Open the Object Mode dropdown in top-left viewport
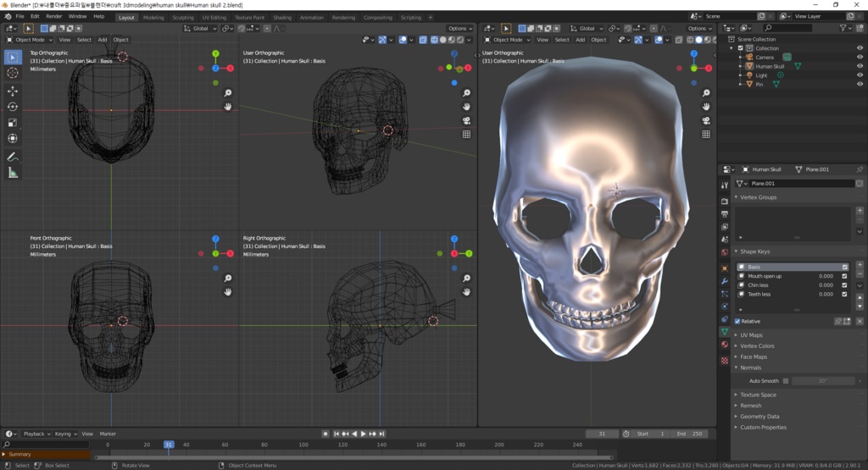This screenshot has width=868, height=470. point(30,40)
